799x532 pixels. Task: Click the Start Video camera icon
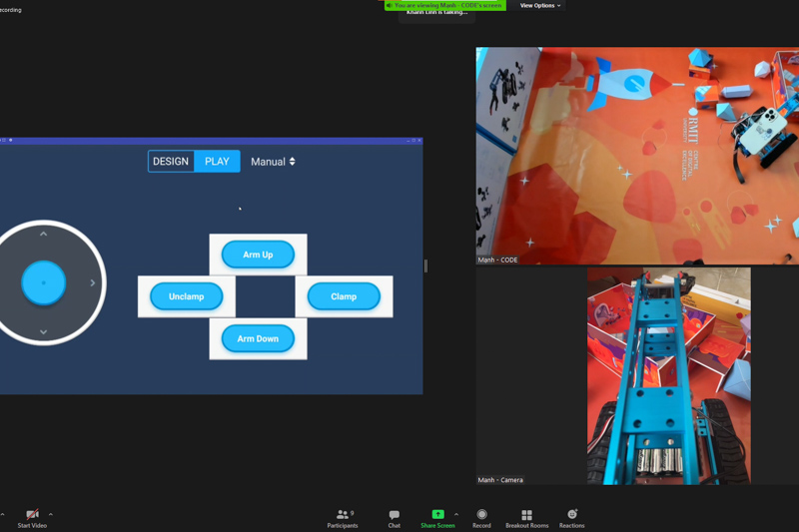(32, 515)
